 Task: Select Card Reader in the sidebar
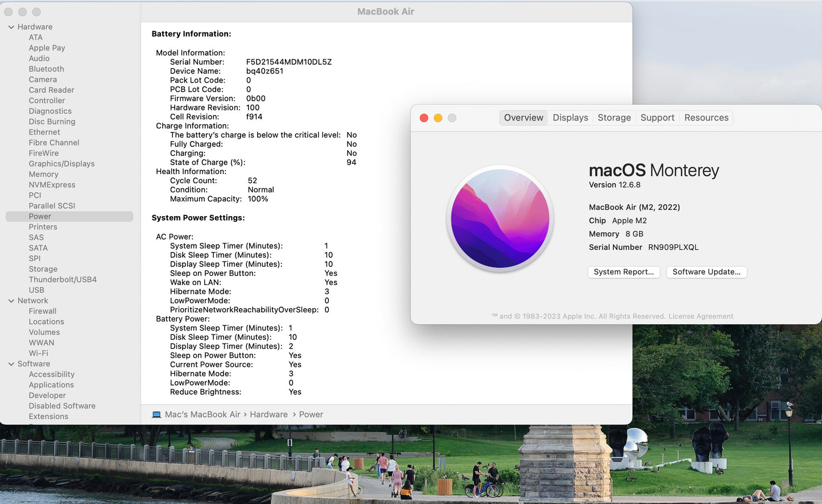point(52,90)
